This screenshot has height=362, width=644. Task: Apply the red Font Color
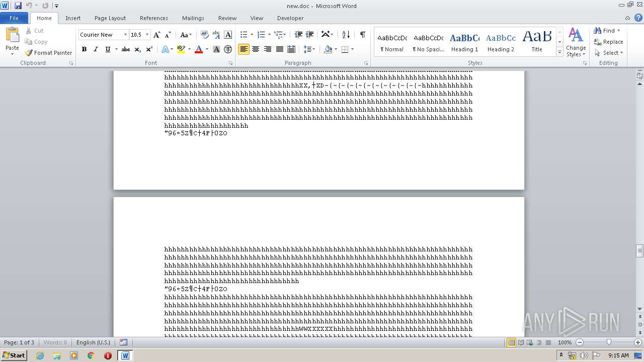(199, 49)
